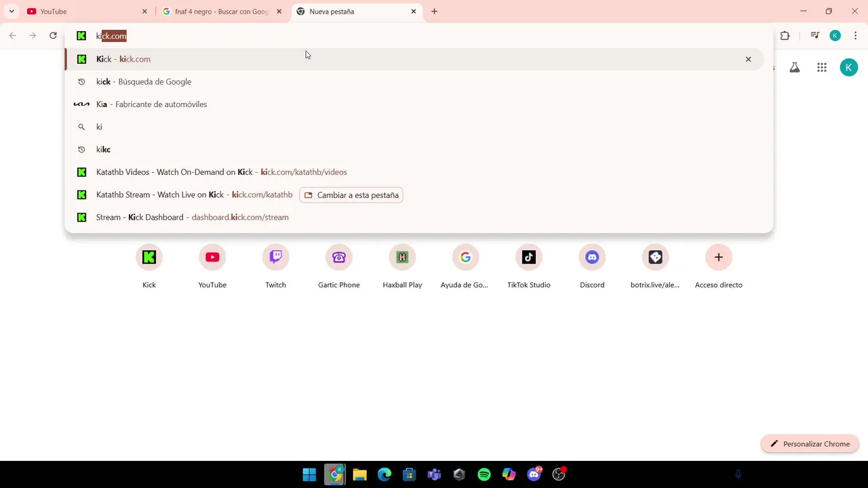Open Microsoft Teams from the taskbar

[x=434, y=474]
